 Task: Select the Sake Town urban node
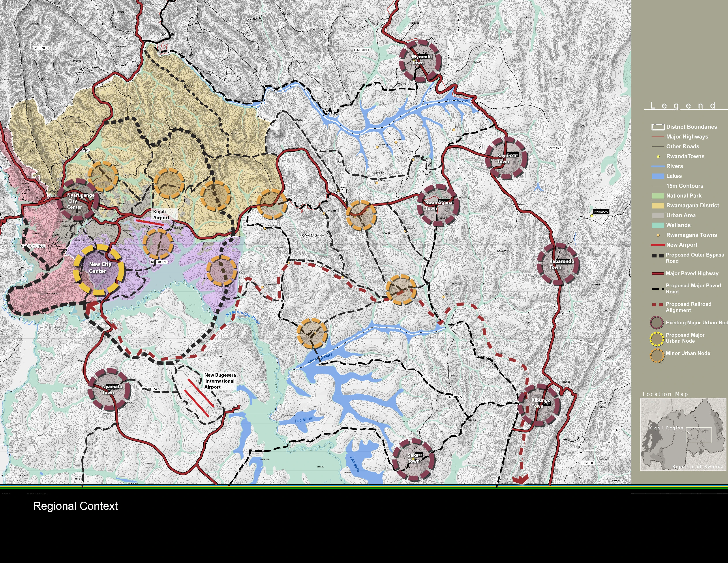click(x=414, y=460)
